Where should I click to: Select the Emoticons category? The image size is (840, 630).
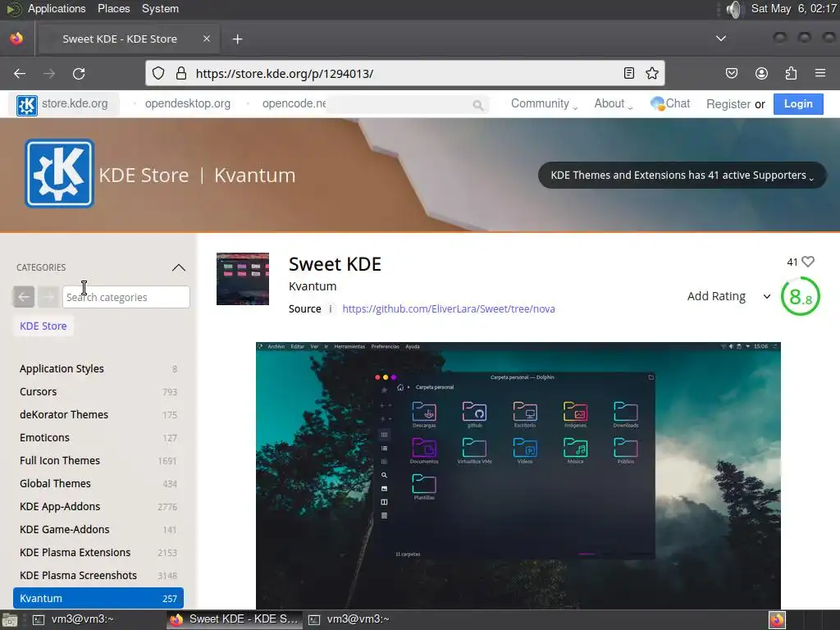98,438
